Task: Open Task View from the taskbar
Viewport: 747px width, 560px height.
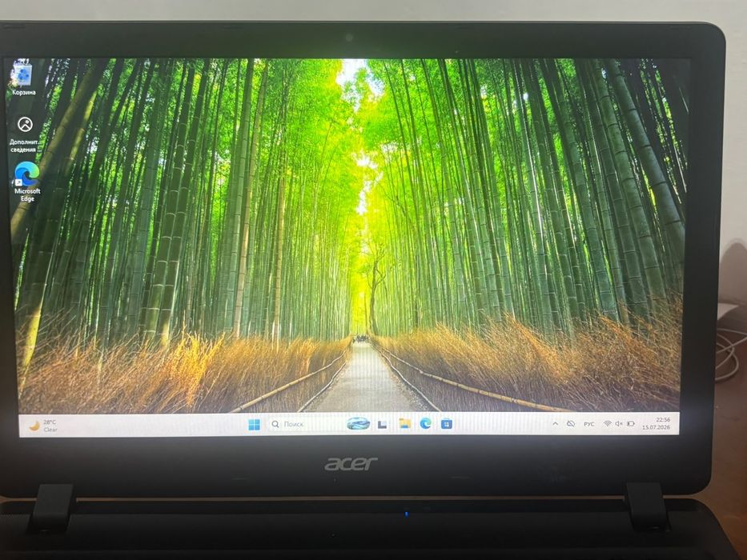Action: (x=382, y=424)
